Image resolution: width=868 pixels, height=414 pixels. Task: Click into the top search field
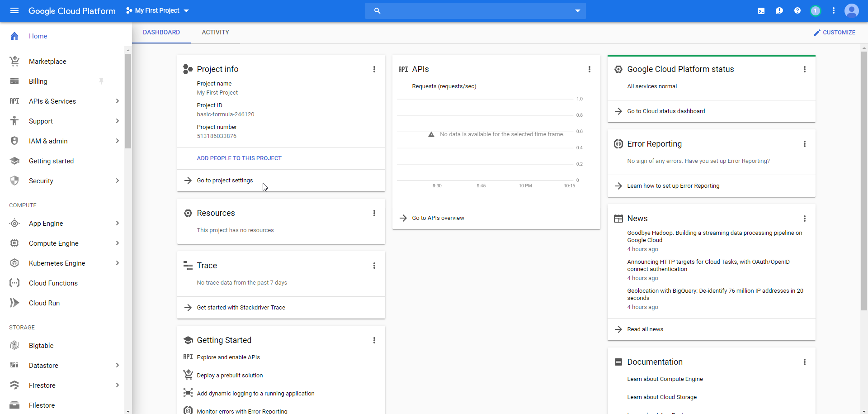click(475, 11)
